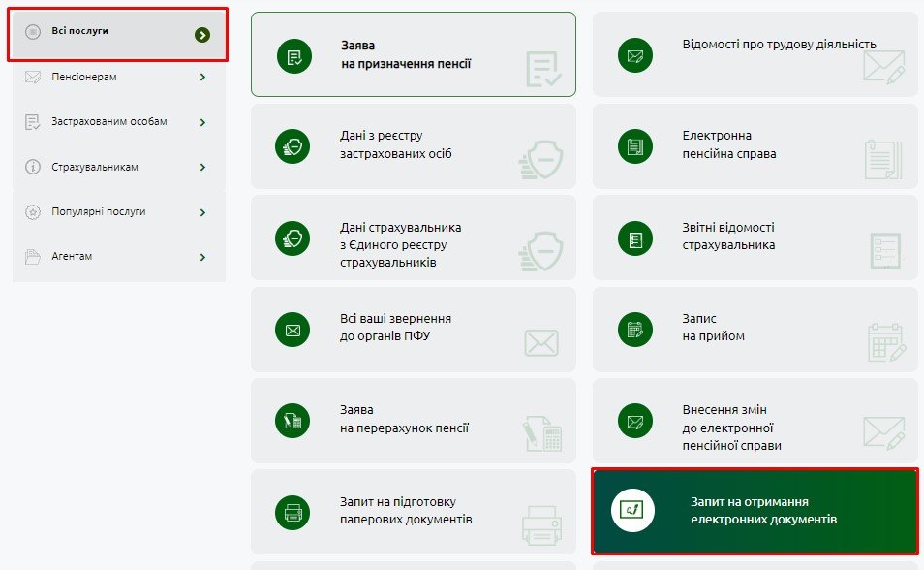The width and height of the screenshot is (924, 570).
Task: Click the envelope icon for employment activity records
Action: click(635, 55)
